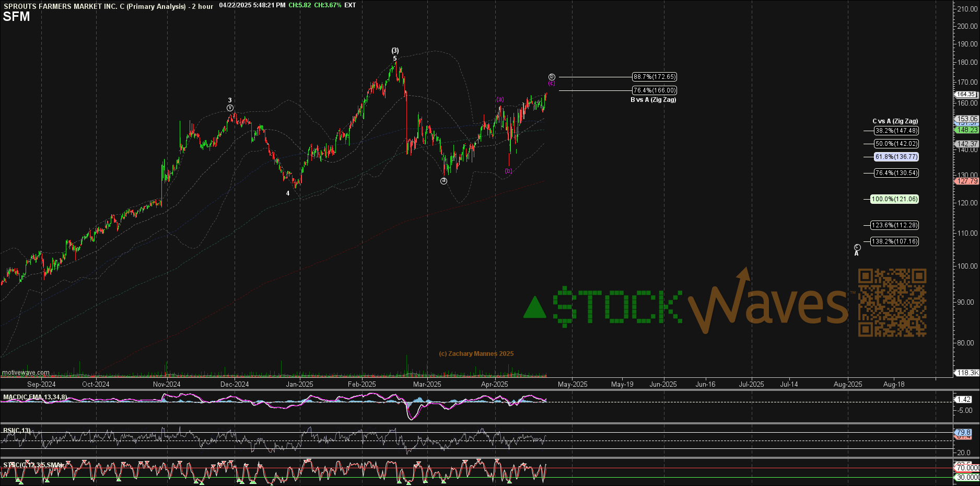The image size is (980, 486).
Task: Click the green 148.23 price tag
Action: coord(966,130)
